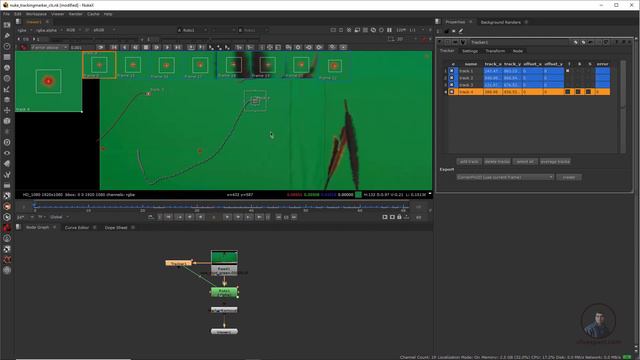Toggle enable checkbox for track 4
The width and height of the screenshot is (640, 360).
(x=451, y=92)
